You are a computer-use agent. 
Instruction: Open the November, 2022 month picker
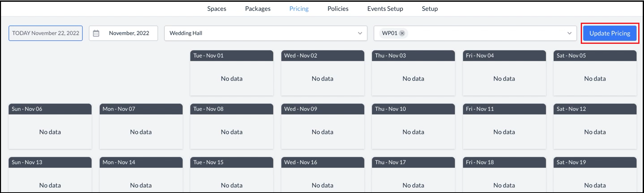point(129,33)
